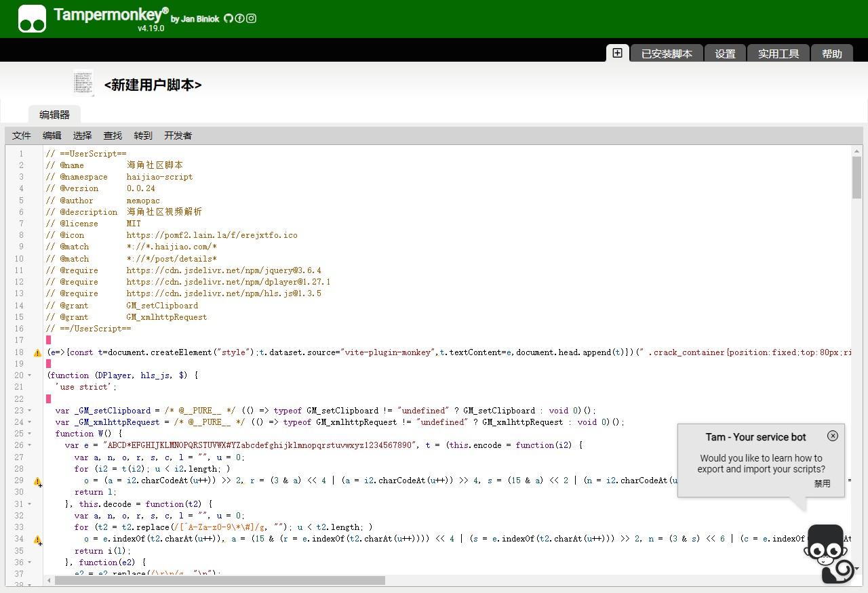Click the vertical scrollbar up arrow
868x593 pixels.
pos(857,151)
